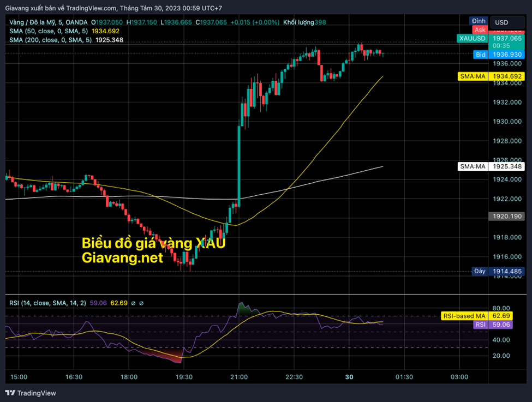Viewport: 532px width, 402px height.
Task: Click the Giavang.net watermark text
Action: [122, 257]
